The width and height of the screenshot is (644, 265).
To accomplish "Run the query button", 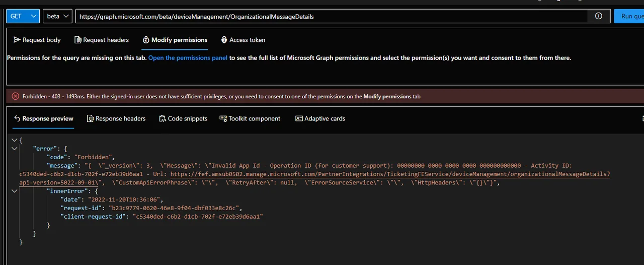I will click(629, 16).
